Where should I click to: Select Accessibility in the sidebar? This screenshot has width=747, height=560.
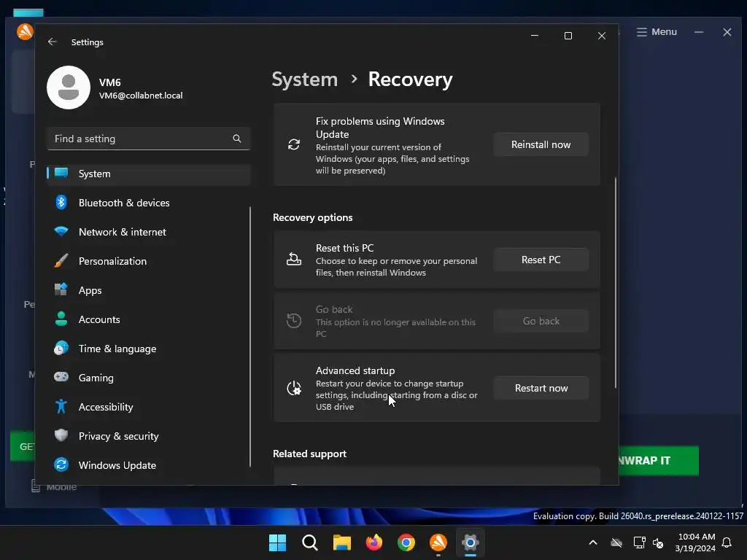click(149, 407)
